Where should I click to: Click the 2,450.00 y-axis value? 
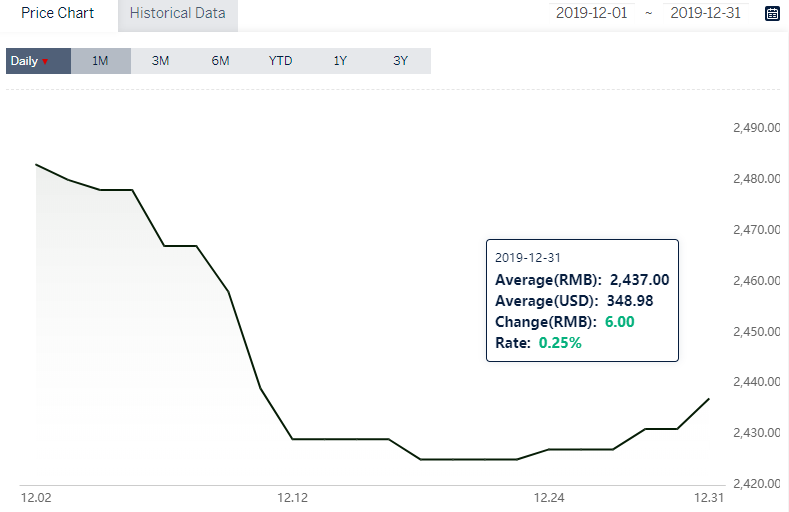756,332
